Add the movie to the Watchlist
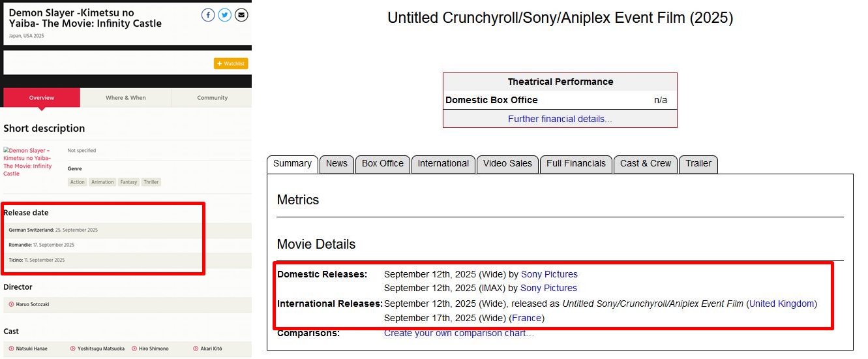The height and width of the screenshot is (359, 868). pyautogui.click(x=231, y=63)
